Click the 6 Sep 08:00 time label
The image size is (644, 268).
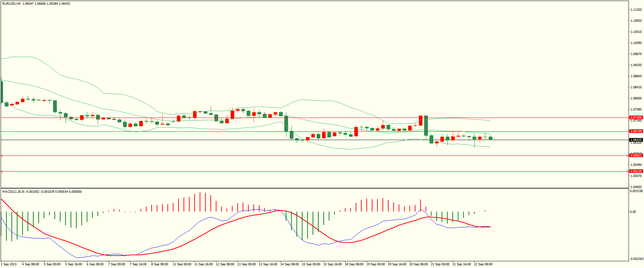[x=95, y=264]
